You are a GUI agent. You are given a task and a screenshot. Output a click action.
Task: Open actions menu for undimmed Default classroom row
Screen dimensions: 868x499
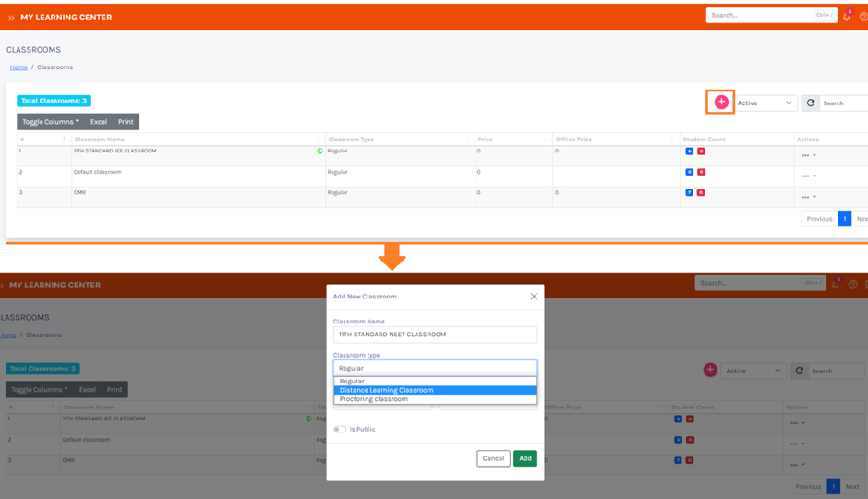click(x=808, y=176)
